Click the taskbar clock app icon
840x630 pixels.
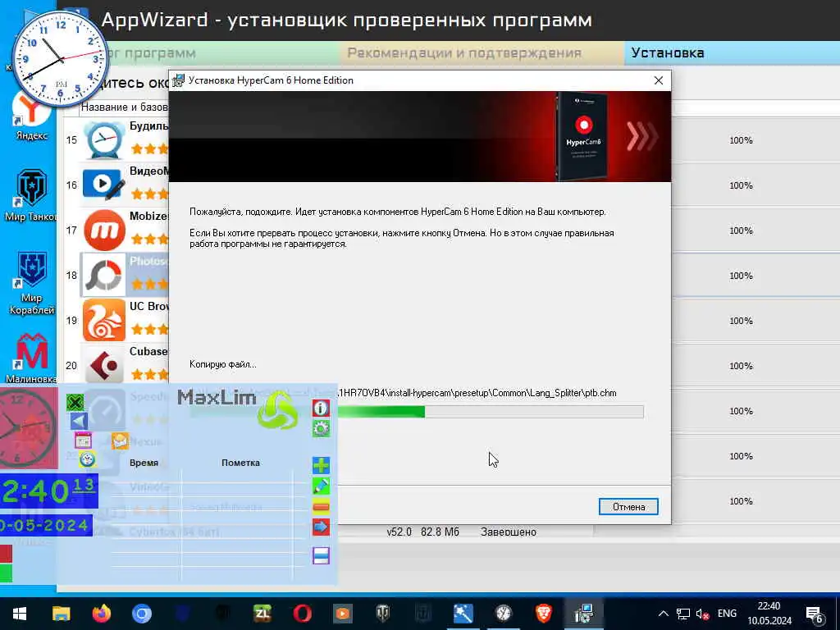pos(503,614)
